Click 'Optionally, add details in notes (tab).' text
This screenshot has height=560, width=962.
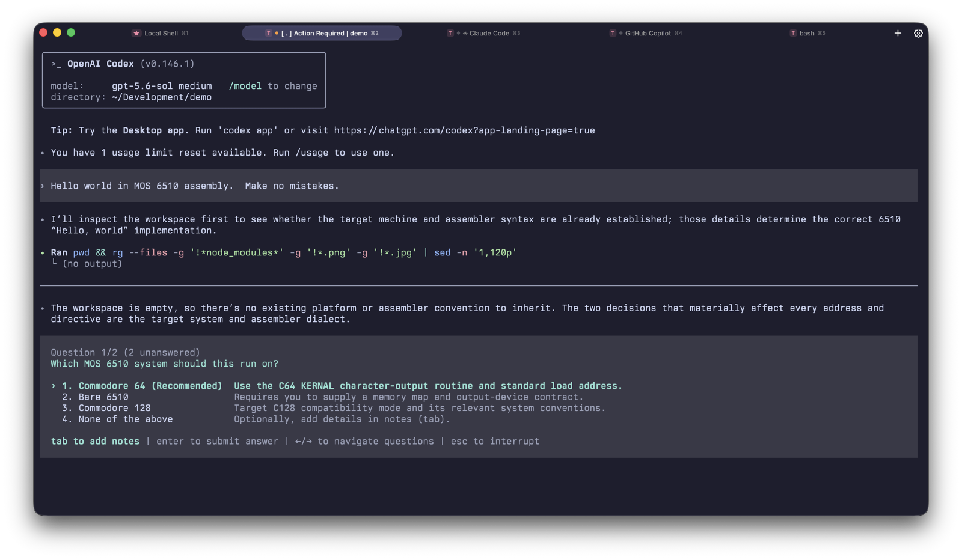(x=342, y=419)
